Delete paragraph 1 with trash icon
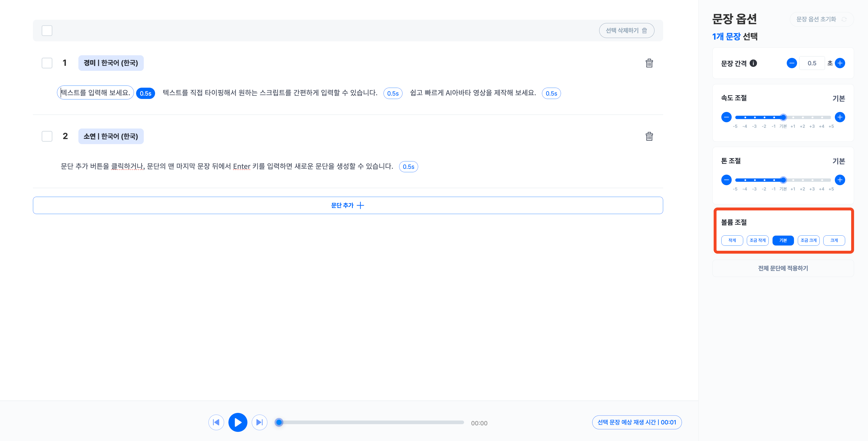Image resolution: width=868 pixels, height=441 pixels. (x=649, y=63)
